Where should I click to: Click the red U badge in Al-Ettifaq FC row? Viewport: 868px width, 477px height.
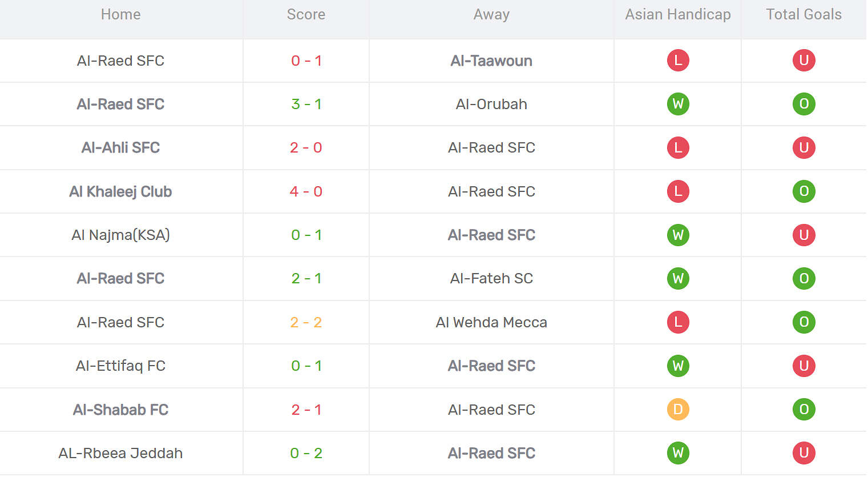pyautogui.click(x=804, y=366)
